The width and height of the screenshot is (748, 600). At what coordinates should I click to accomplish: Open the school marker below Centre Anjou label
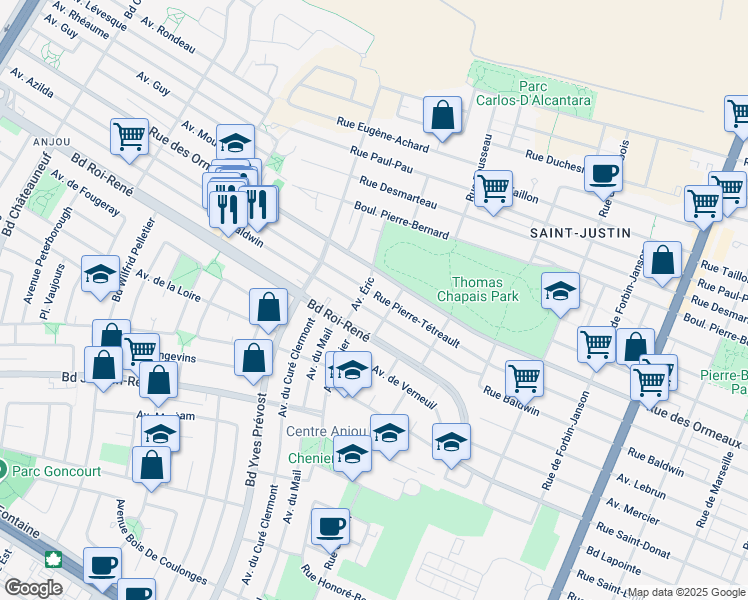tap(352, 455)
